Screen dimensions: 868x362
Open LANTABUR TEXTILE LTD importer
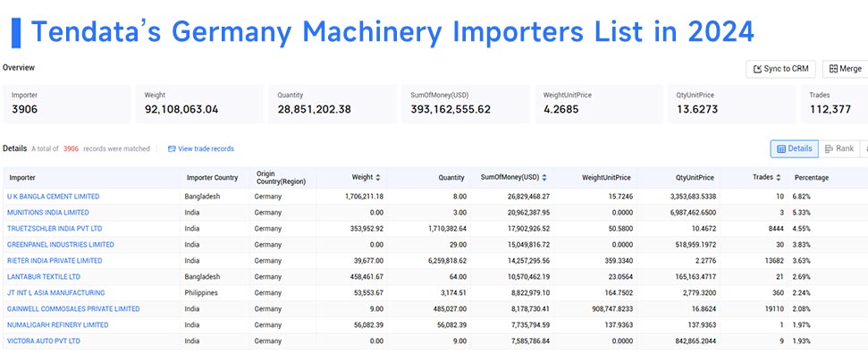click(44, 277)
